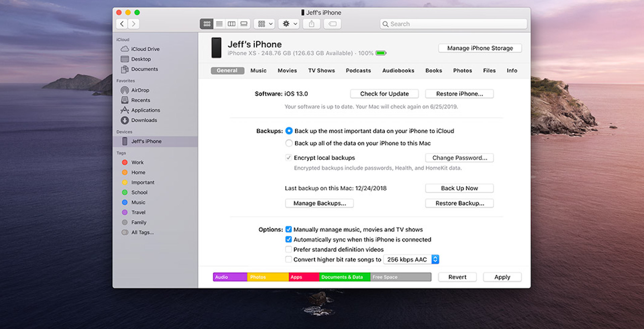644x329 pixels.
Task: Click the Search field
Action: (453, 24)
